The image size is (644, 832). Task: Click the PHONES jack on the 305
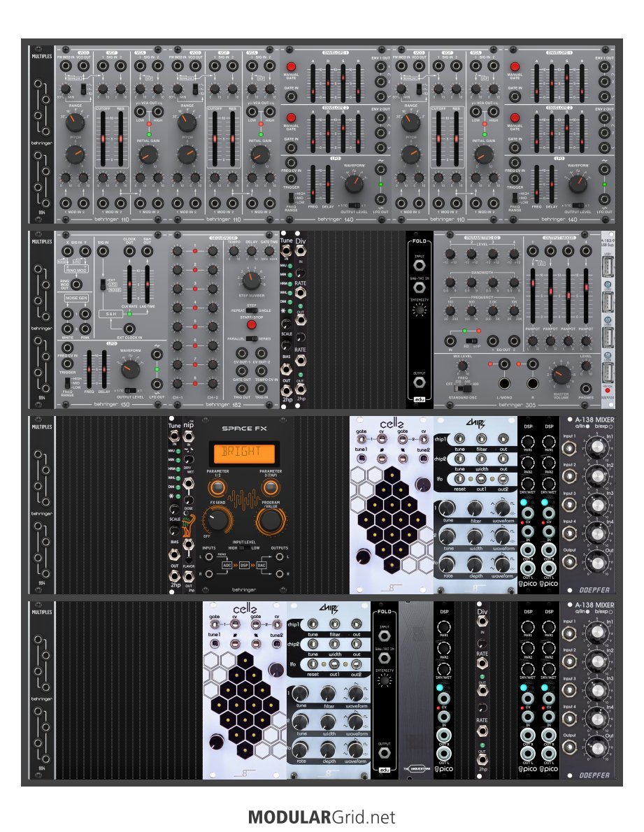pos(586,388)
